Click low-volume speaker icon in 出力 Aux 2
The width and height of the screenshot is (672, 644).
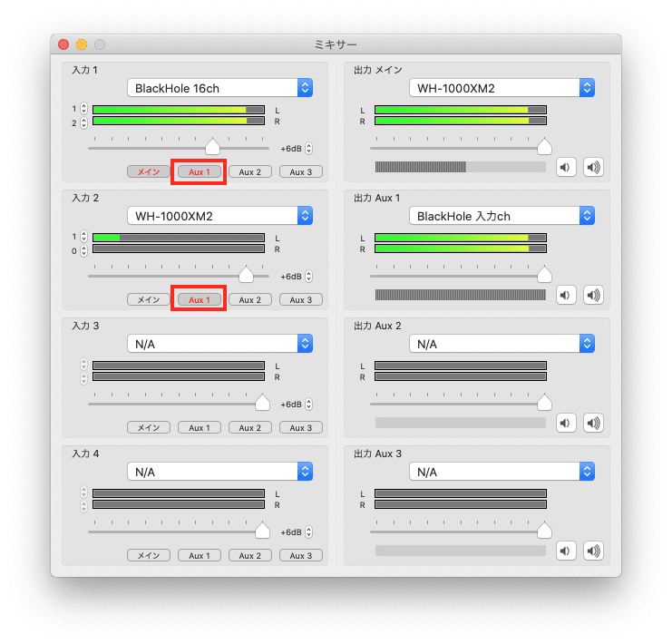click(x=565, y=423)
